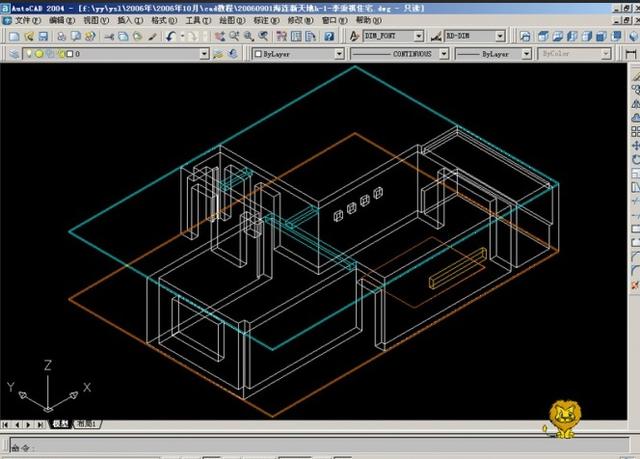Open Named Views icon
Viewport: 640px width, 459px height.
click(x=525, y=37)
